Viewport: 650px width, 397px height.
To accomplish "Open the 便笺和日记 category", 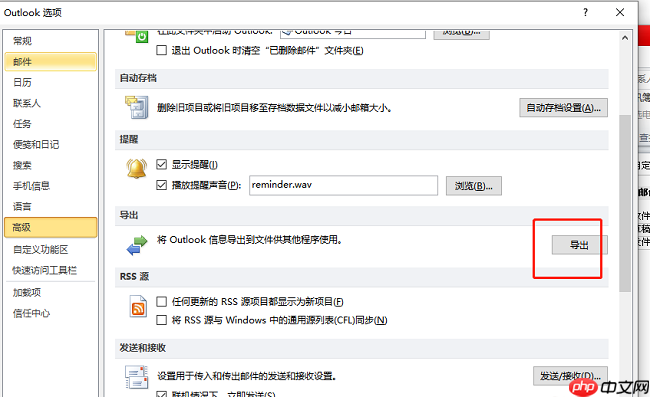I will pos(36,145).
